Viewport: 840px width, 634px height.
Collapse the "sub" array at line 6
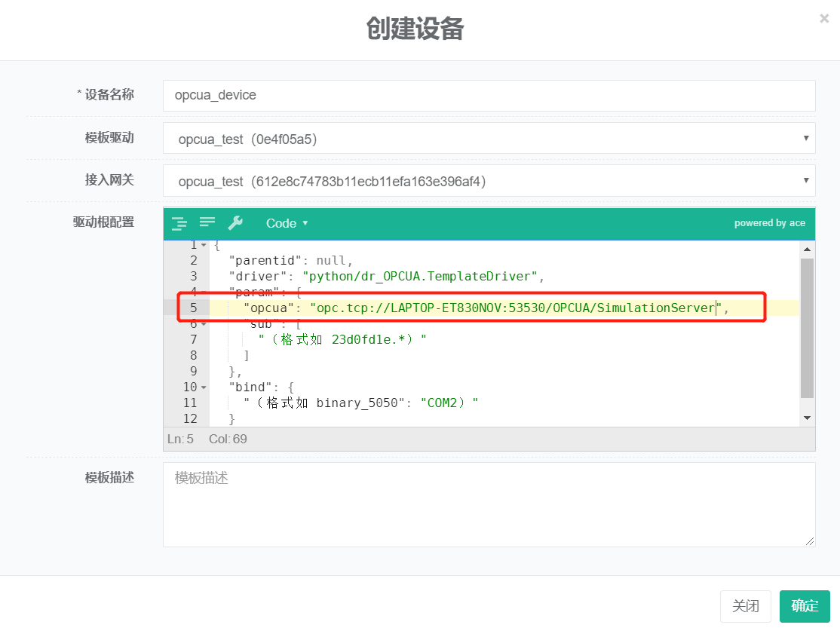click(204, 324)
